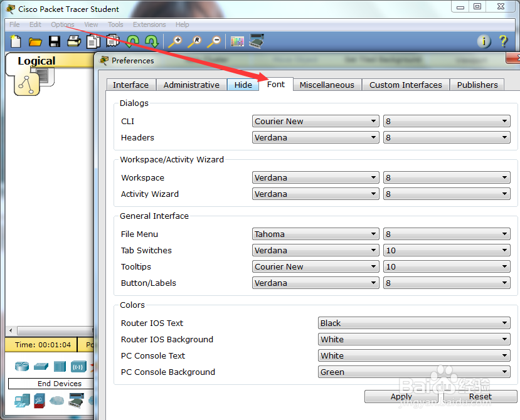Zoom in using the magnifier plus icon
Image resolution: width=520 pixels, height=420 pixels.
click(x=177, y=39)
